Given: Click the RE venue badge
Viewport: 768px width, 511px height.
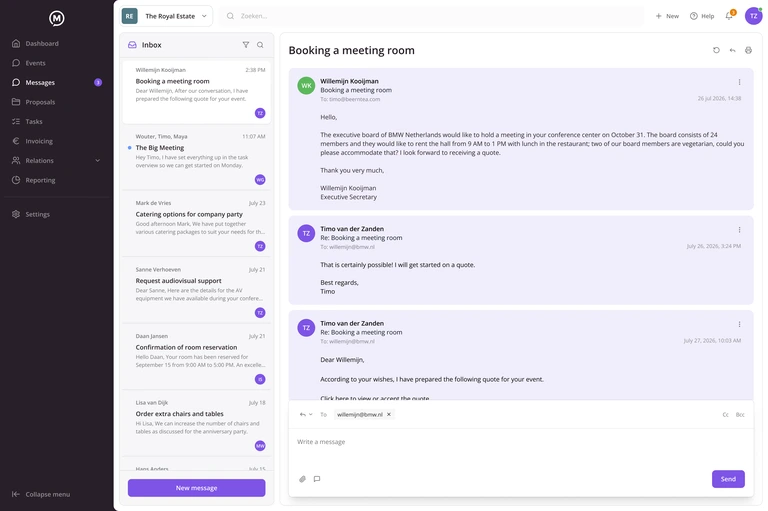Looking at the screenshot, I should pyautogui.click(x=129, y=16).
